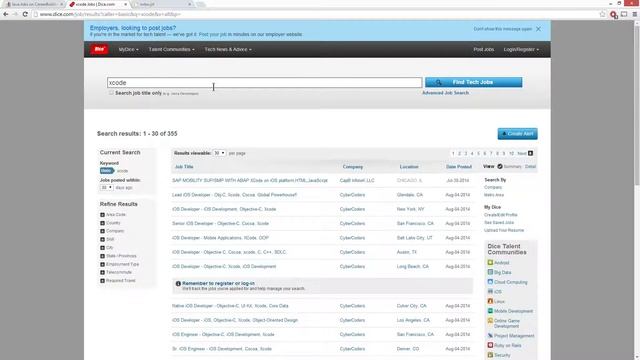Open Sr. iOS Engineer Denver job
The height and width of the screenshot is (360, 640).
pyautogui.click(x=222, y=349)
